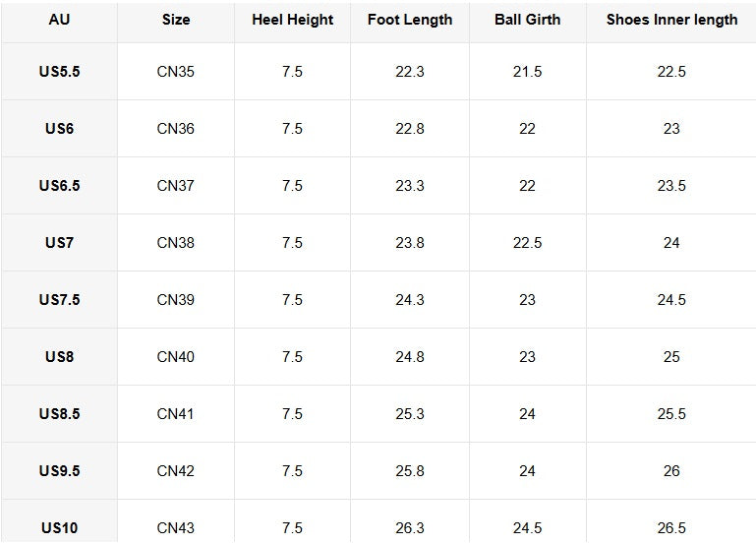Image resolution: width=756 pixels, height=544 pixels.
Task: Select ball girth value 21.5
Action: pos(527,72)
